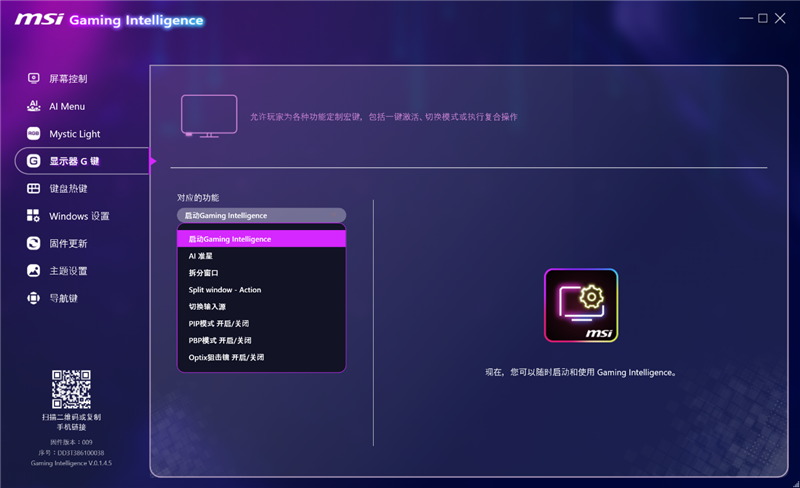The width and height of the screenshot is (800, 488).
Task: Open 固件更新 page
Action: coord(68,243)
